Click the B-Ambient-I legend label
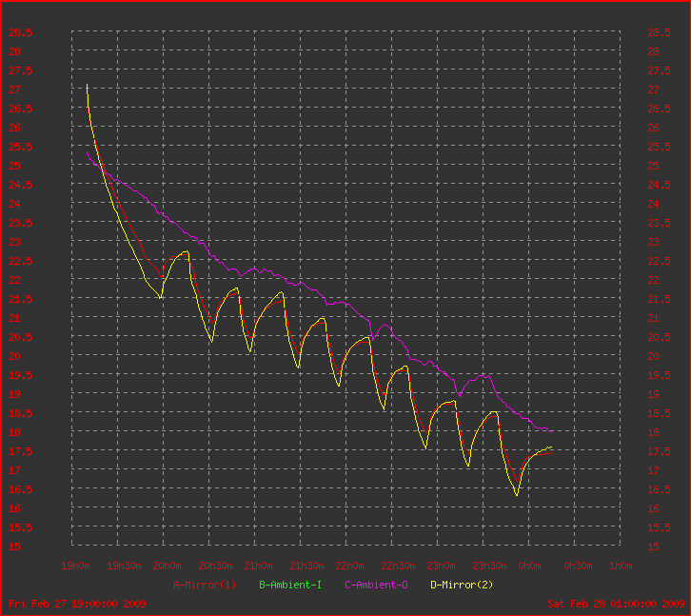This screenshot has height=616, width=691. tap(290, 585)
